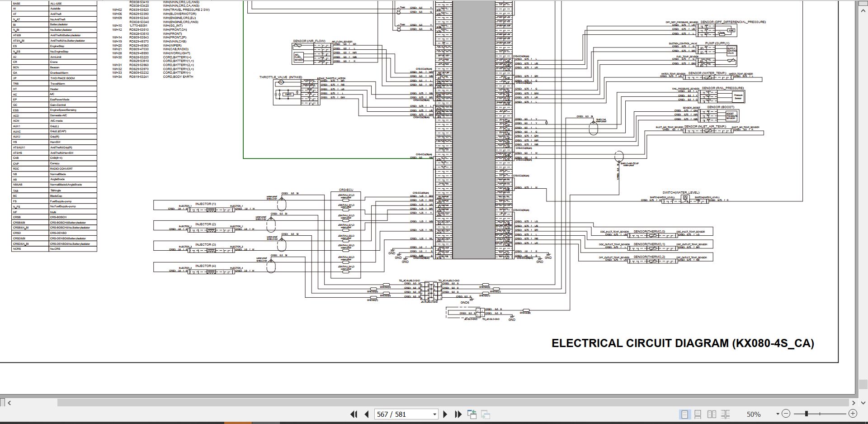Screen dimensions: 868x424
Task: Click the previous view icon
Action: (472, 414)
